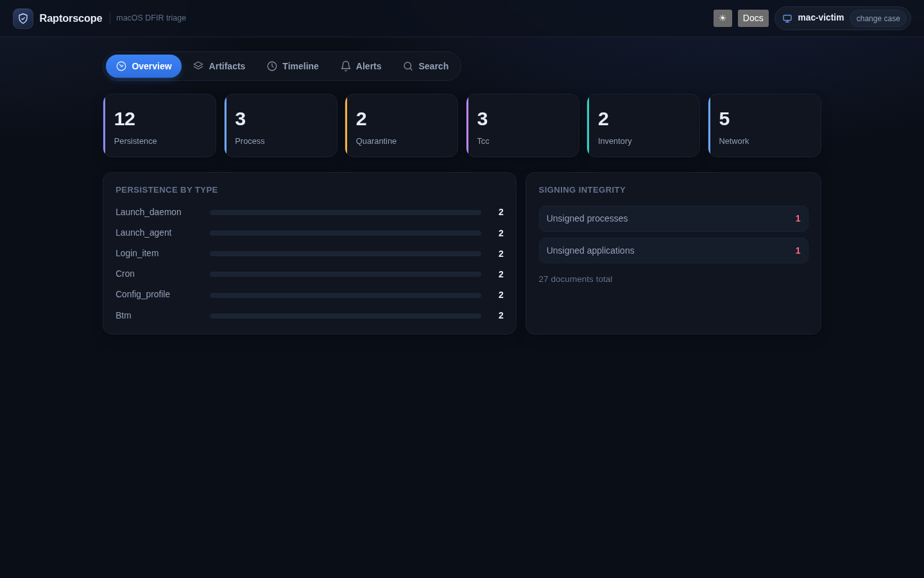Image resolution: width=924 pixels, height=578 pixels.
Task: Select the Launch_daemon label
Action: point(148,212)
